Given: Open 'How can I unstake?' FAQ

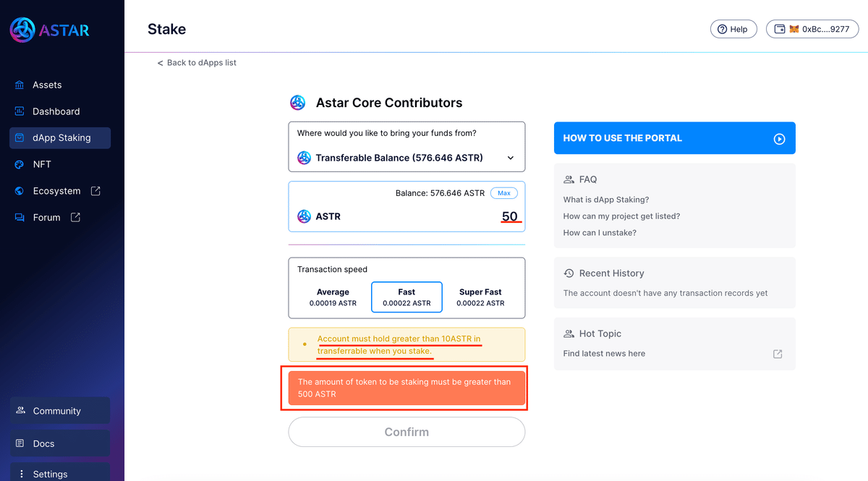Looking at the screenshot, I should pyautogui.click(x=600, y=233).
